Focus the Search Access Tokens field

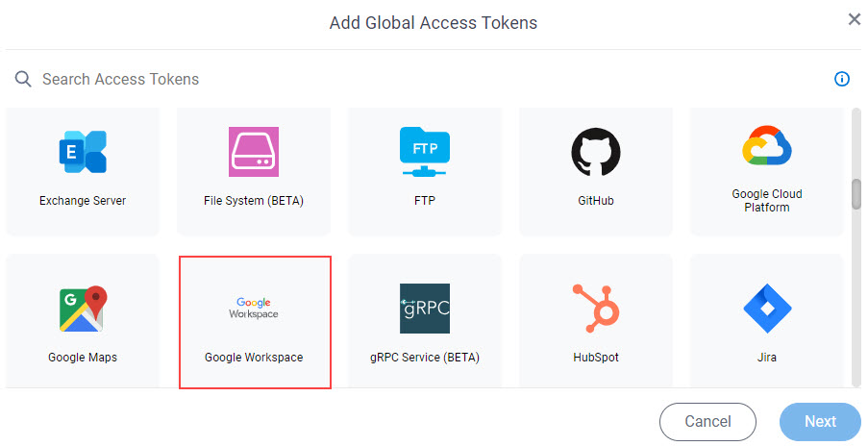421,79
